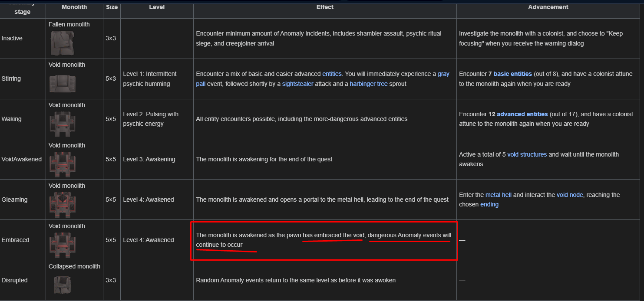The width and height of the screenshot is (644, 301).
Task: Click 'The monolith is awakening for the end' text
Action: [x=248, y=159]
